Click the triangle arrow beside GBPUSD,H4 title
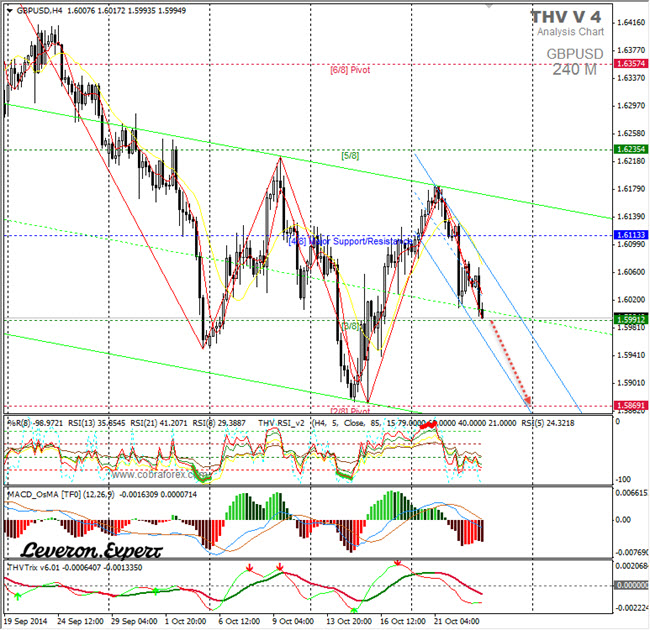This screenshot has height=630, width=650. [x=10, y=11]
